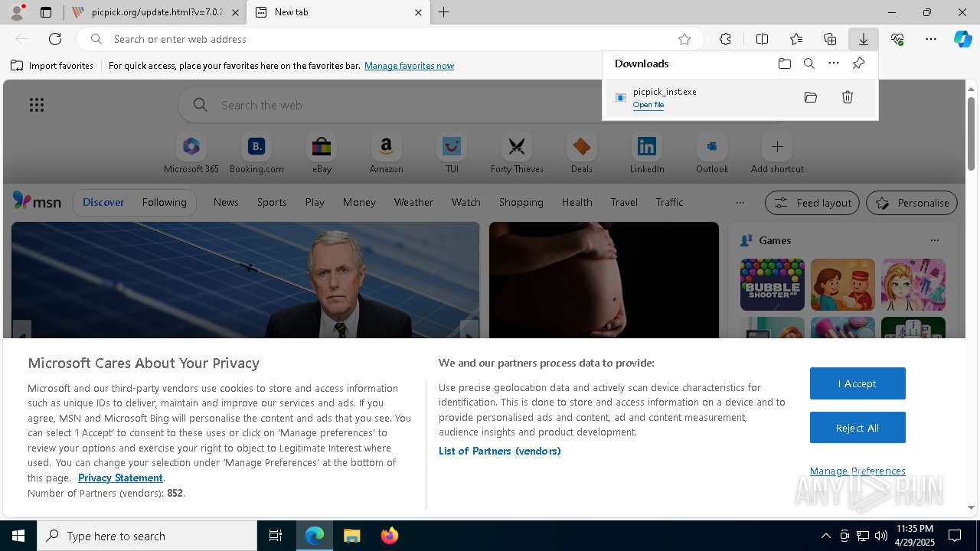
Task: Open the Collections icon
Action: tap(830, 39)
